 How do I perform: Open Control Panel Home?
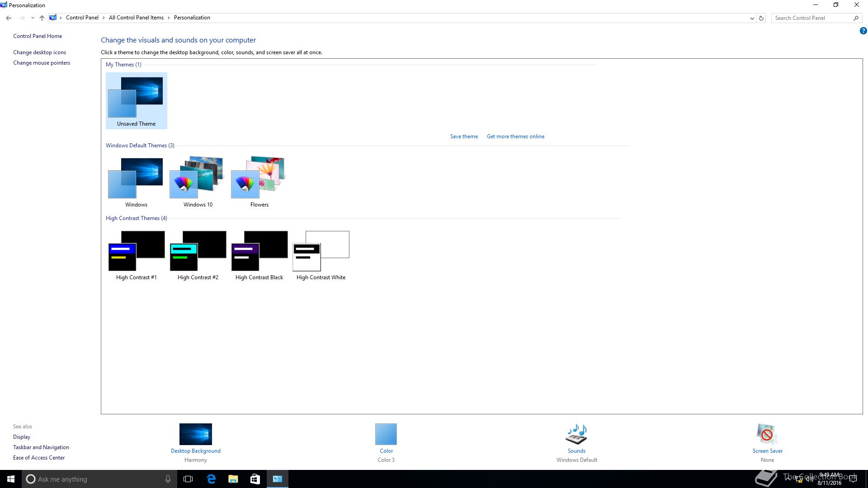38,36
